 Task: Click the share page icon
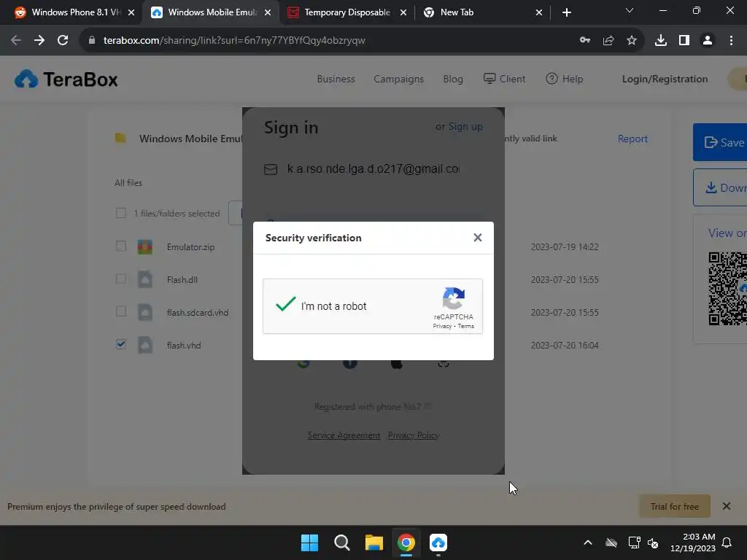coord(608,41)
